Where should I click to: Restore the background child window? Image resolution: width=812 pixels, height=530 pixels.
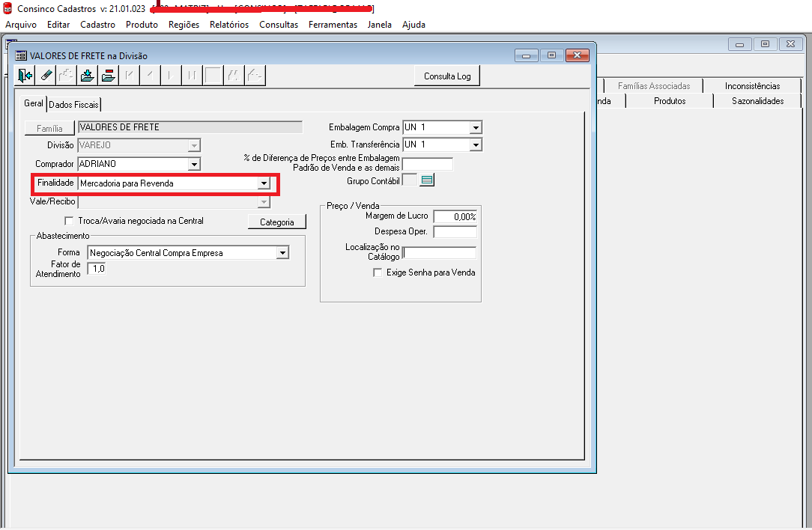[765, 44]
